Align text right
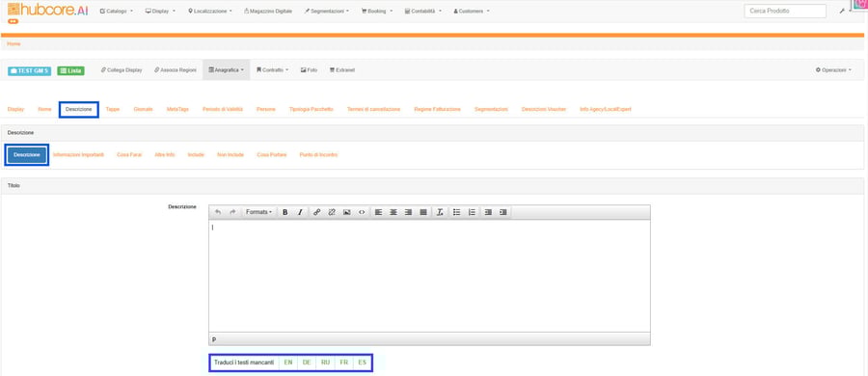Screen dimensions: 868x376 coord(408,212)
